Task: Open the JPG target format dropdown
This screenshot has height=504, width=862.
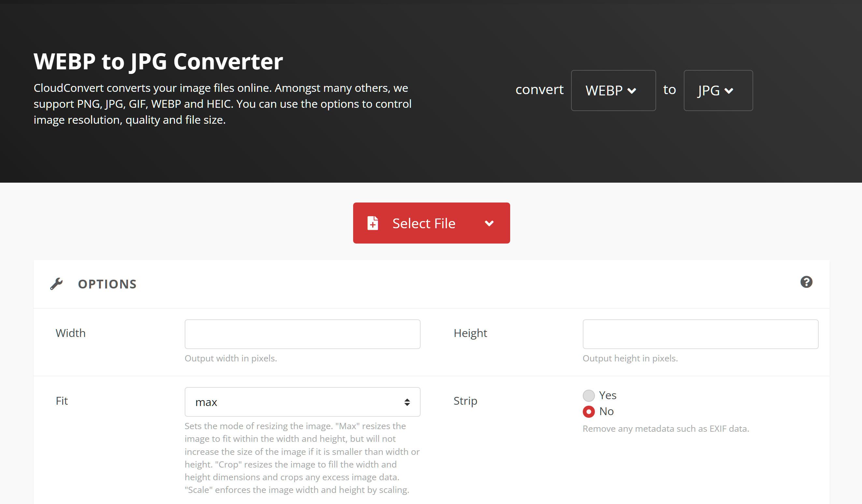Action: [718, 91]
